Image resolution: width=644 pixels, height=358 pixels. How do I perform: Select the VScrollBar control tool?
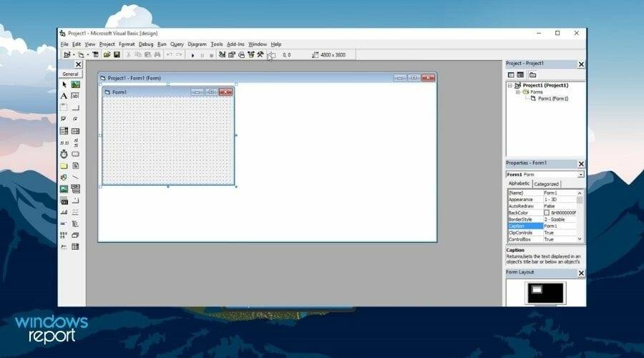pos(76,142)
